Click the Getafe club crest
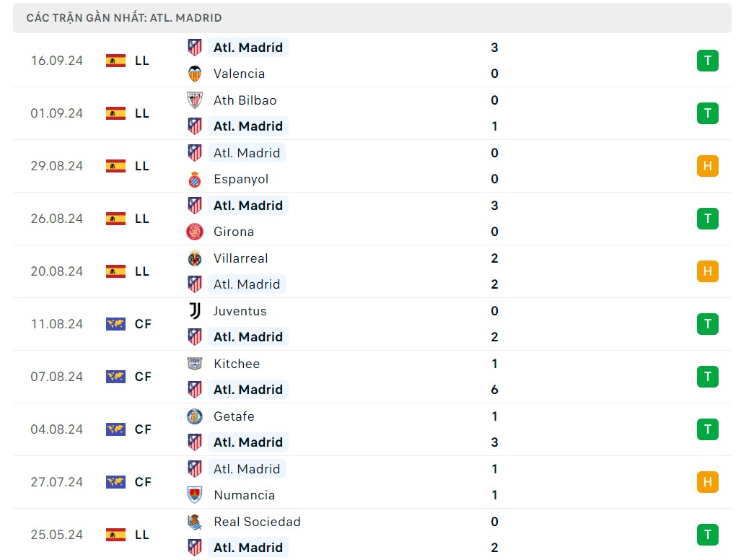The height and width of the screenshot is (560, 741). click(194, 416)
